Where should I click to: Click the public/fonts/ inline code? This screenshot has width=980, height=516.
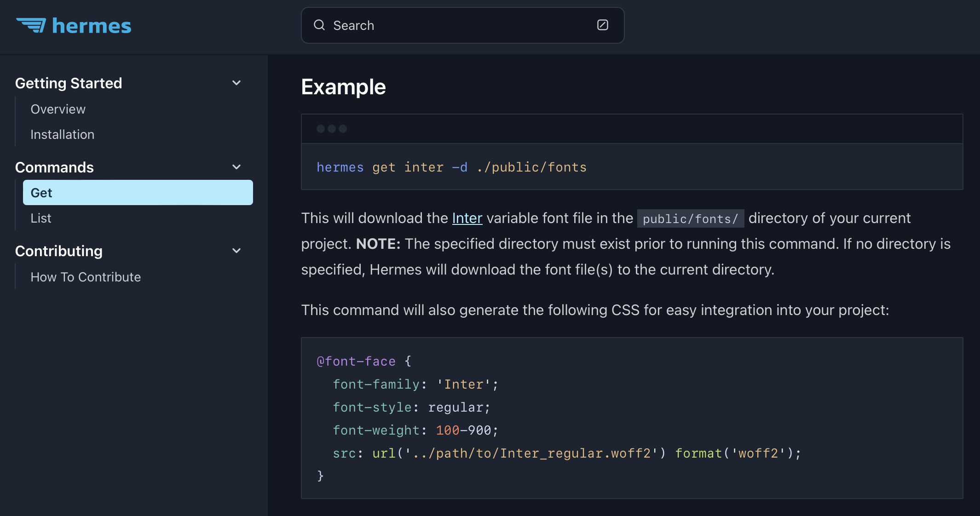[691, 218]
